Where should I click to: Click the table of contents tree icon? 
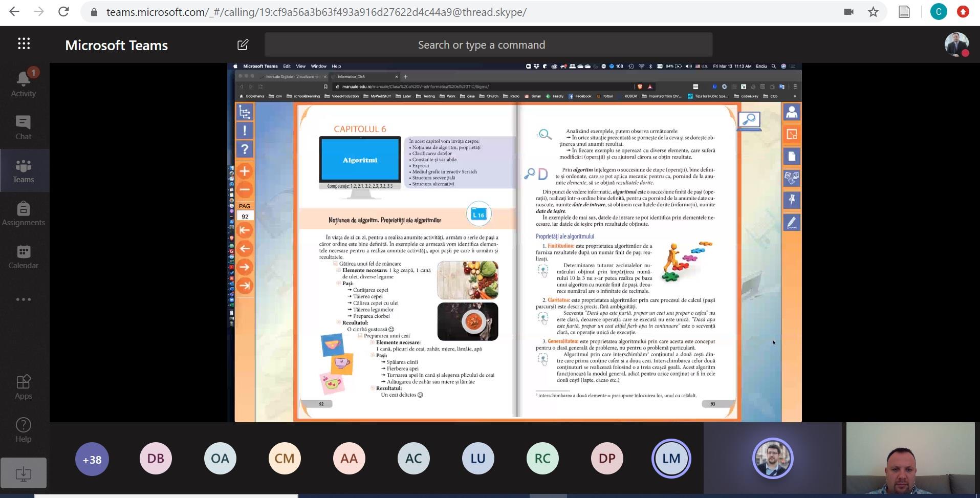pyautogui.click(x=245, y=112)
